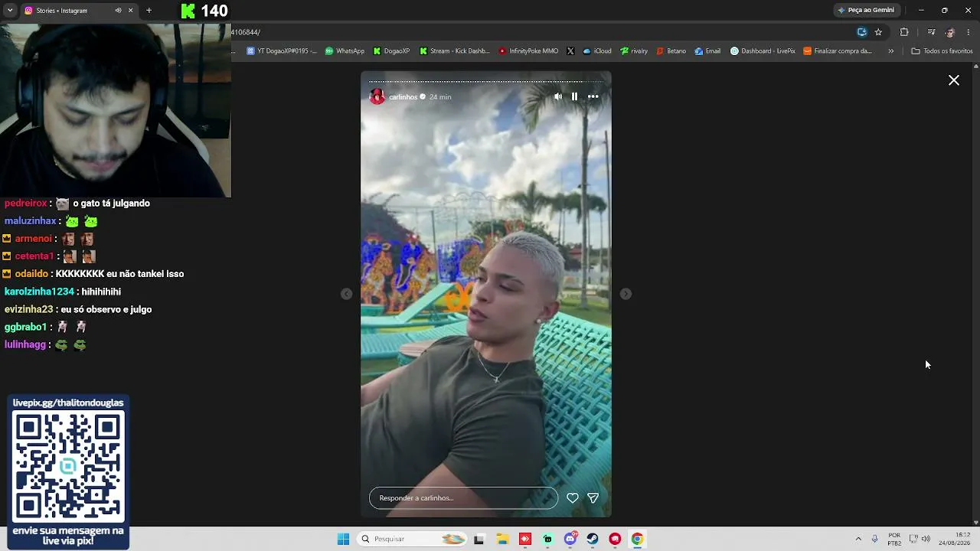Expand the system tray hidden icons chevron
This screenshot has width=980, height=551.
858,539
